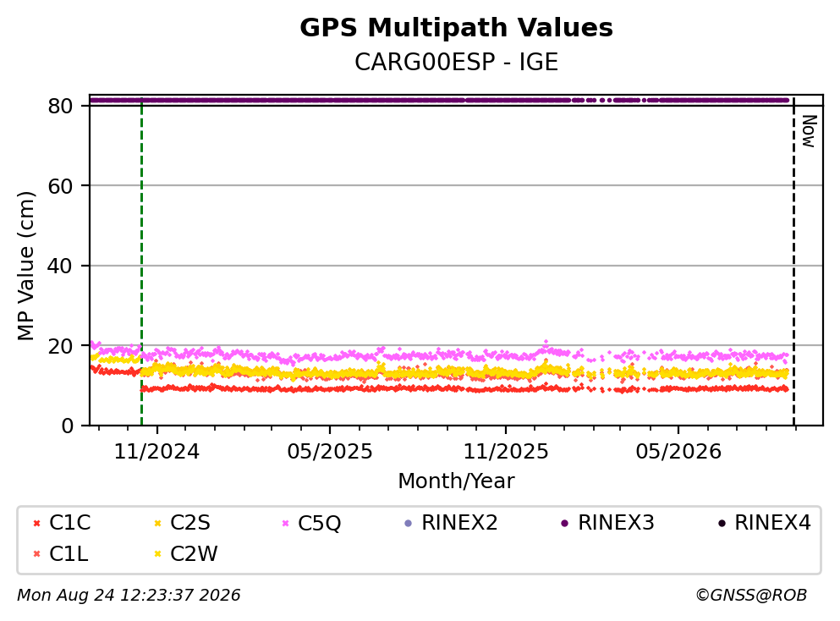Click the C1C red legend marker
This screenshot has height=621, width=840.
[x=36, y=523]
